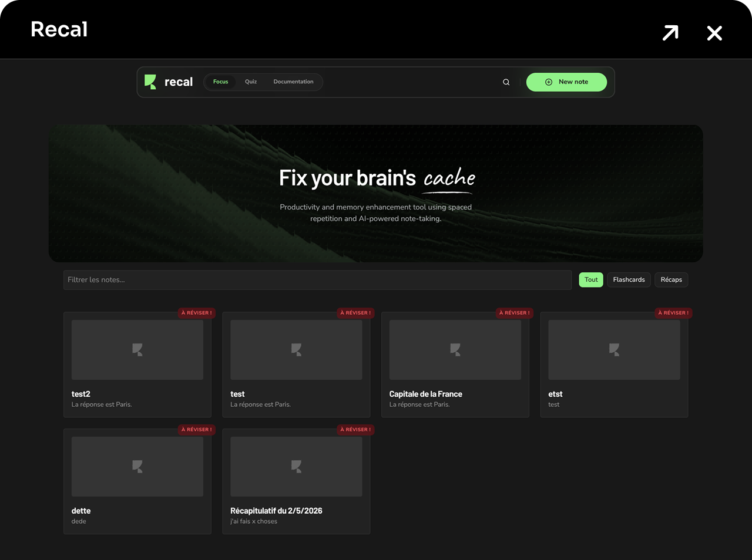Open the Capitale de la France thumbnail
The height and width of the screenshot is (560, 752).
click(x=455, y=350)
